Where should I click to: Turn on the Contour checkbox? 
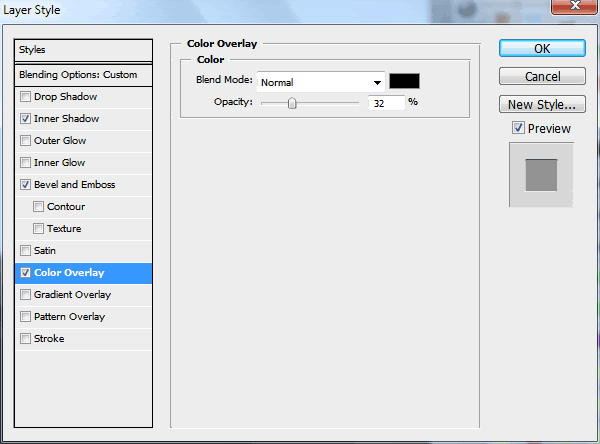[x=38, y=207]
